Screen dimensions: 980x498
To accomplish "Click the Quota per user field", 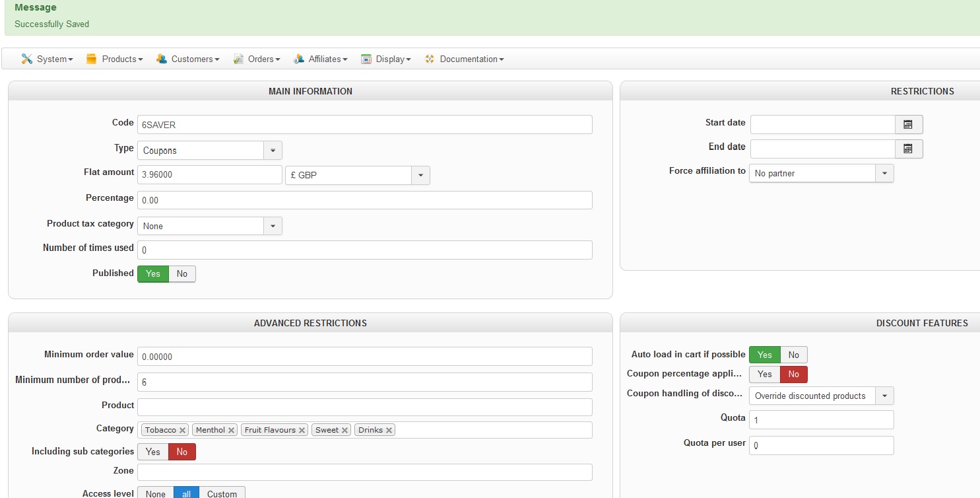I will tap(822, 445).
